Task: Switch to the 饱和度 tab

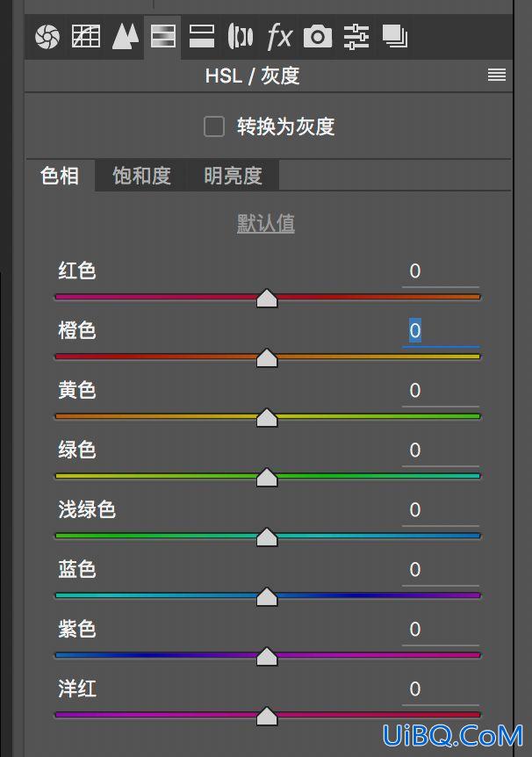Action: click(x=142, y=176)
